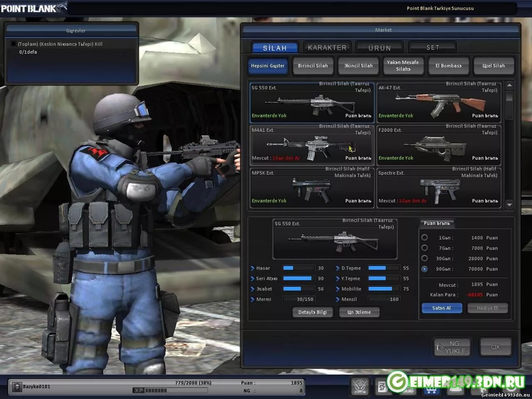Select the MP5K Ext. weapon card
The height and width of the screenshot is (399, 532).
pos(312,187)
